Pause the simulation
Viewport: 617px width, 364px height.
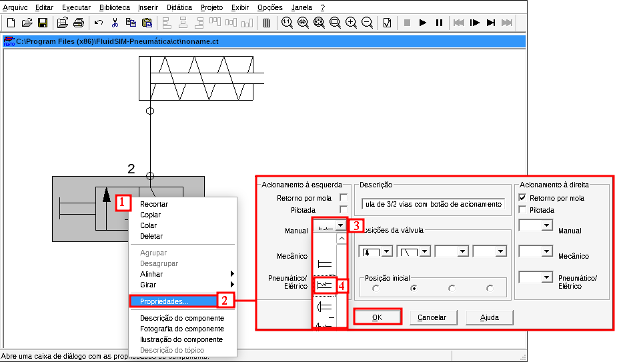tap(439, 23)
